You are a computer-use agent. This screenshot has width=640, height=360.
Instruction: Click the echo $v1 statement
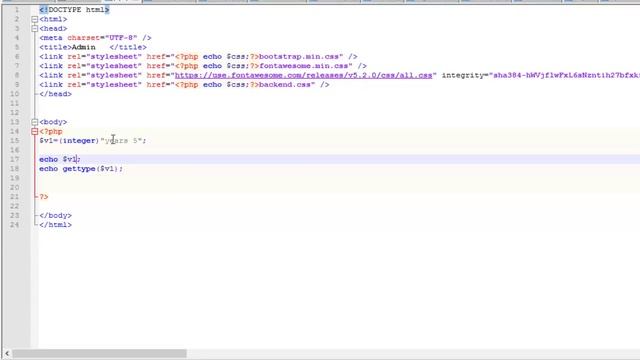click(x=60, y=160)
